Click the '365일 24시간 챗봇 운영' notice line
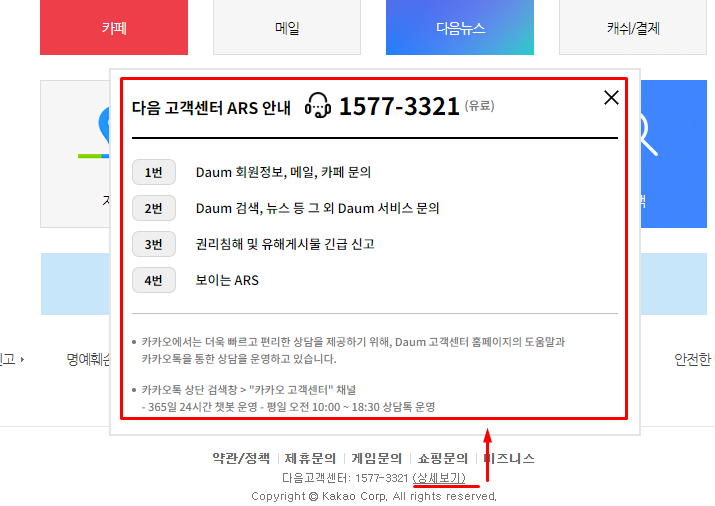This screenshot has width=715, height=506. pos(288,407)
